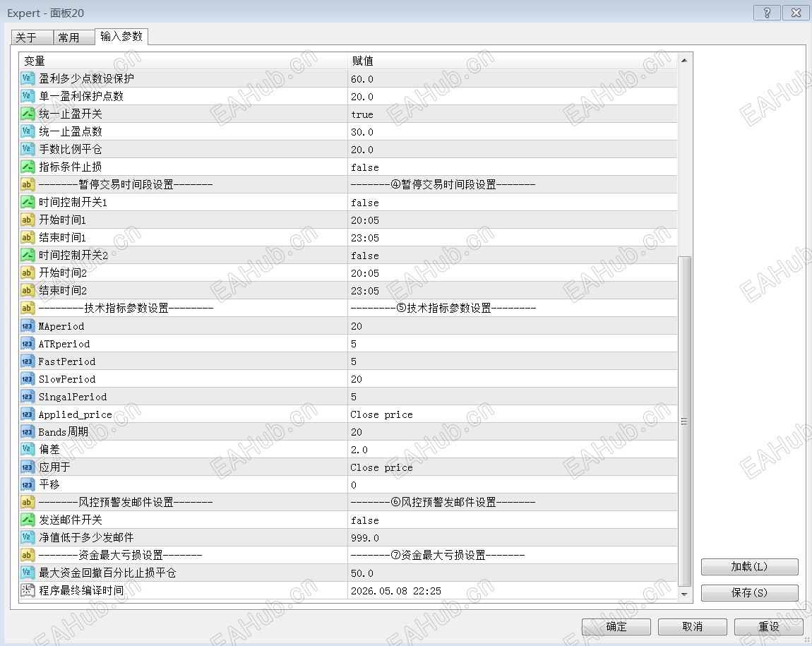Click the 重设 button
812x646 pixels.
768,626
